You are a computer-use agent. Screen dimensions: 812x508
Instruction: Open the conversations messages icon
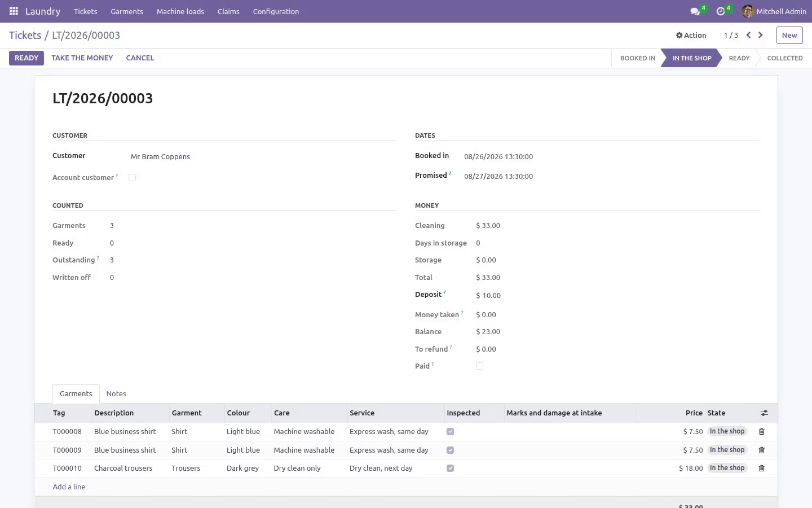pos(695,11)
